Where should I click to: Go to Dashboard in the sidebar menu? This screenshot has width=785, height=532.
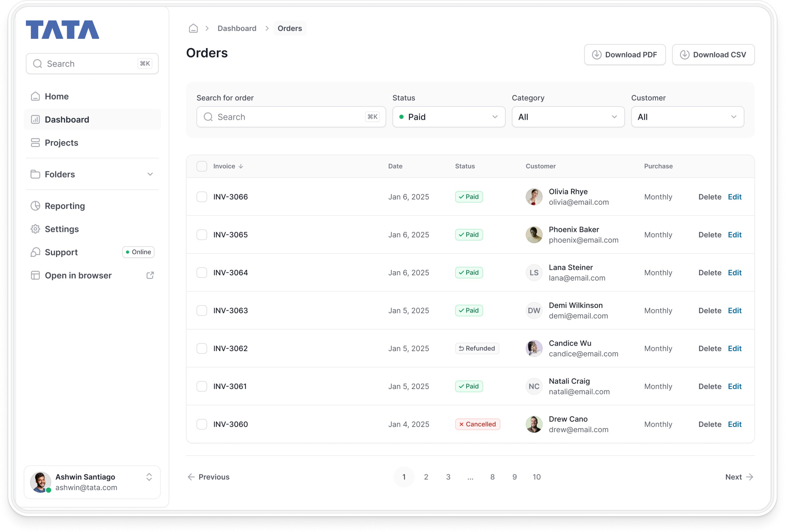67,119
